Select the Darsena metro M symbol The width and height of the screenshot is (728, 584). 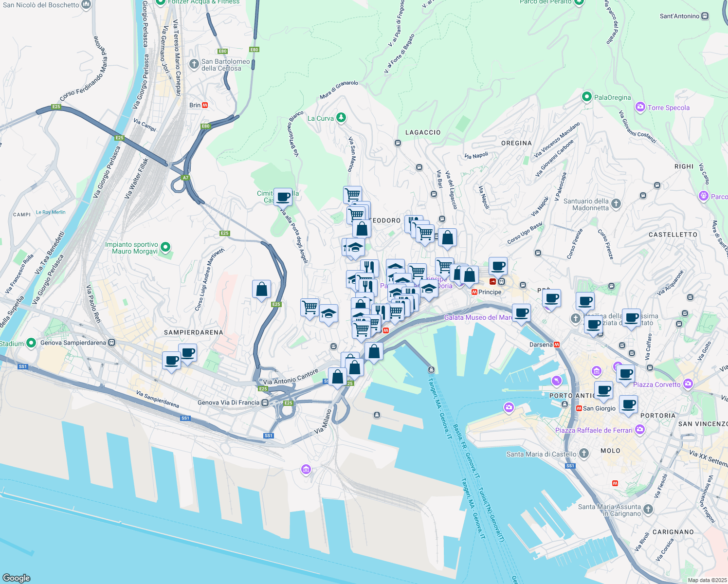coord(558,345)
